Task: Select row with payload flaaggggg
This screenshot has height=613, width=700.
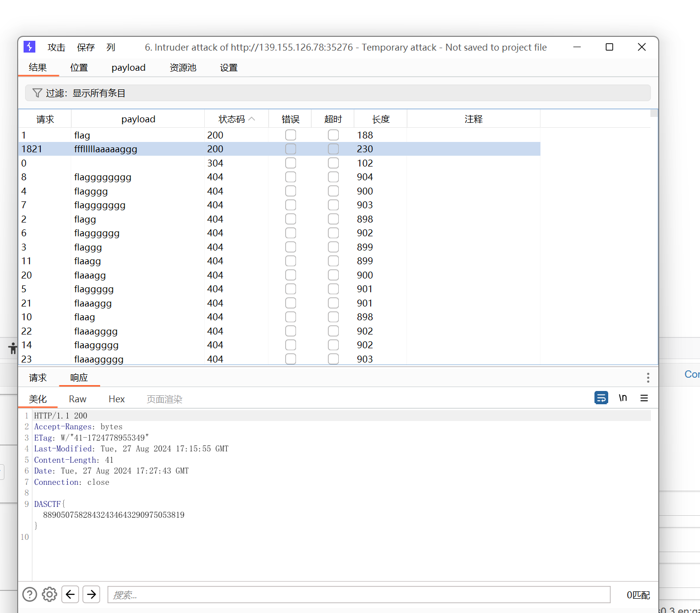Action: [280, 345]
